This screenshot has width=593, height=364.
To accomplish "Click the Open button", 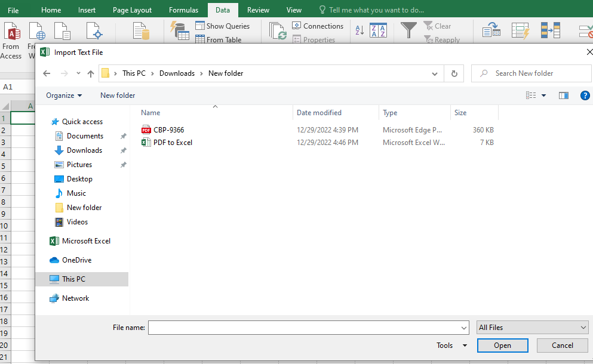I will coord(502,345).
